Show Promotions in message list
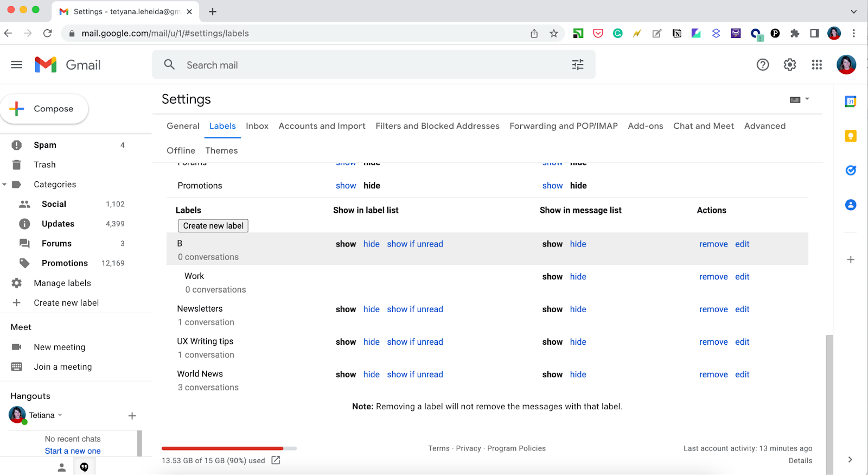The height and width of the screenshot is (475, 868). click(552, 186)
